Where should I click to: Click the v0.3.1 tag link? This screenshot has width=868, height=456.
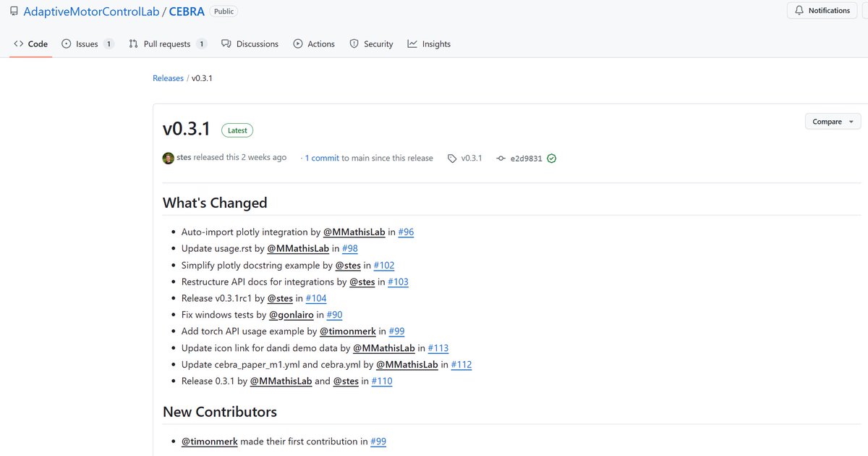(472, 158)
